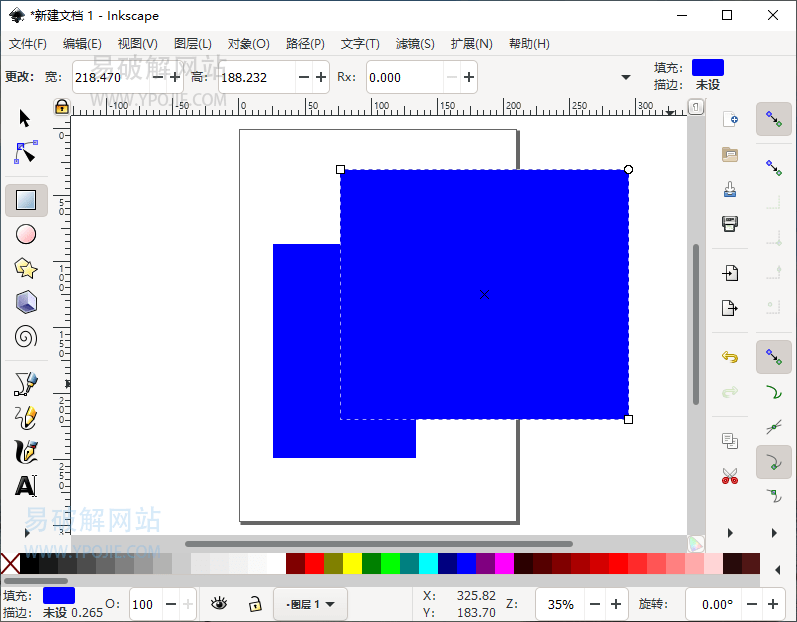Expand commands bar overflow arrow

pos(730,533)
